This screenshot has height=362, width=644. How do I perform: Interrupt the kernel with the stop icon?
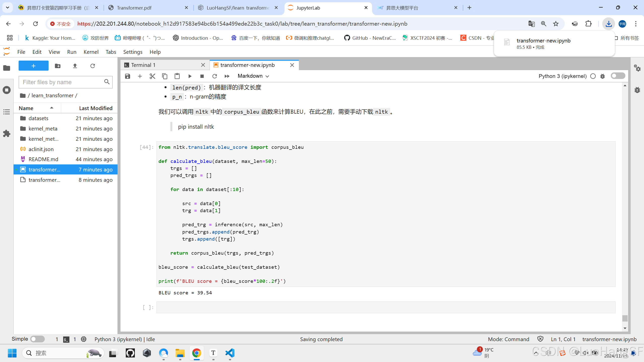[x=202, y=76]
